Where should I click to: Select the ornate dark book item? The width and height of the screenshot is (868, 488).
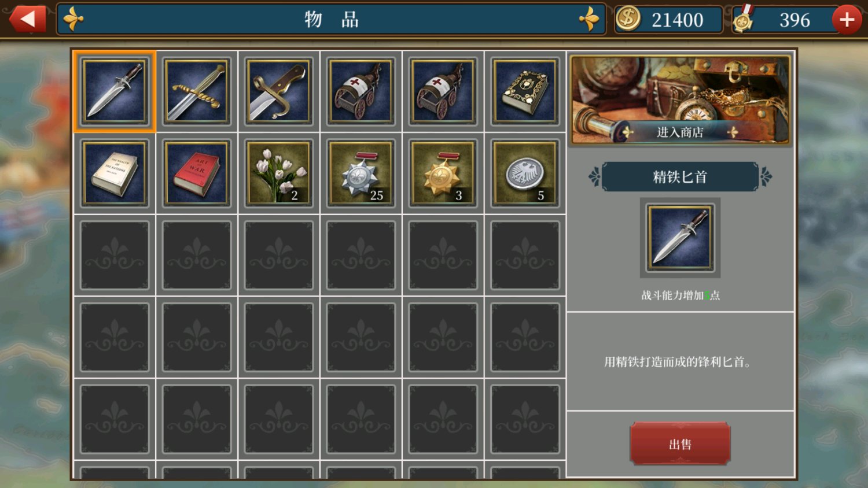(x=525, y=91)
